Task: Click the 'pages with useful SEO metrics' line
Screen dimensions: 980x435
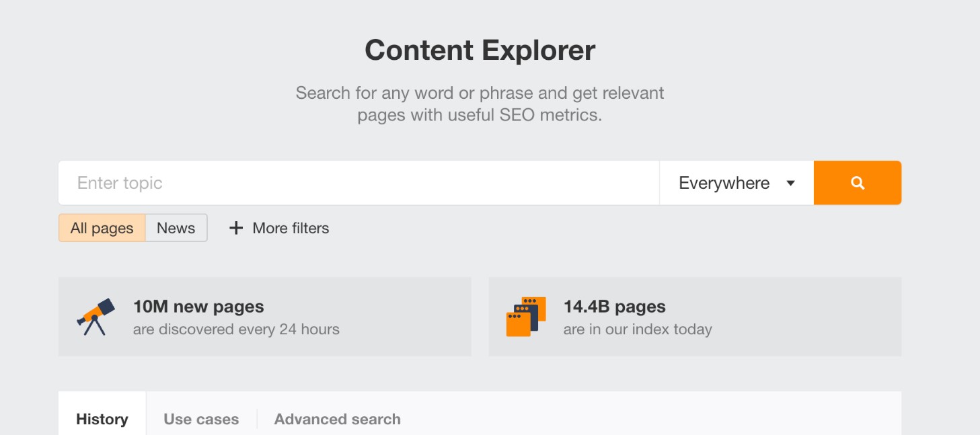Action: pos(480,115)
